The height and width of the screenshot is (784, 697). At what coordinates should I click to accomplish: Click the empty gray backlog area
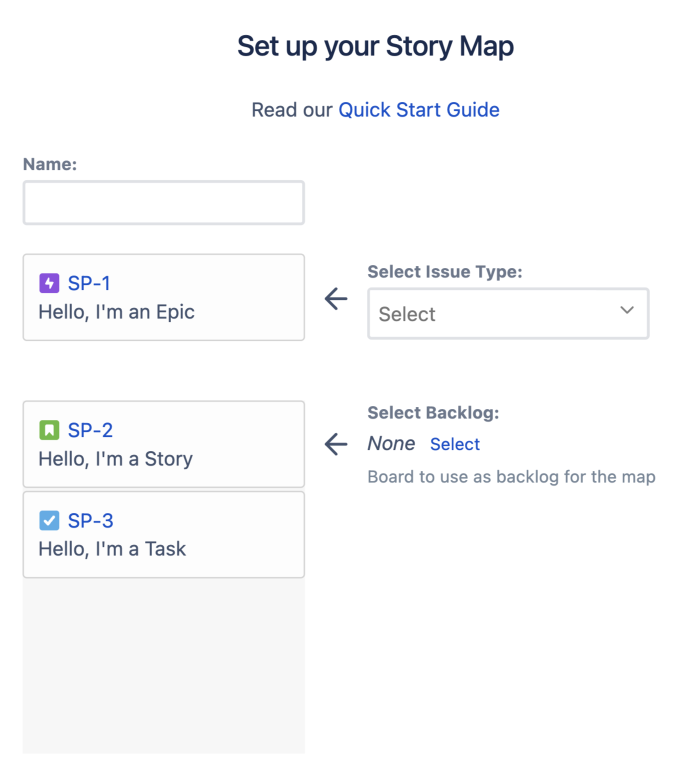click(x=164, y=666)
